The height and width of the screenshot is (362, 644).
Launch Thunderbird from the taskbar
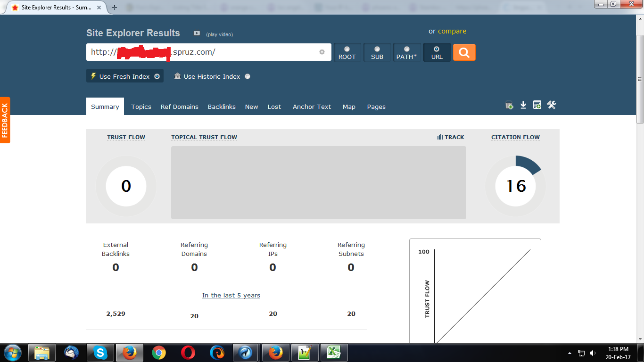(71, 353)
